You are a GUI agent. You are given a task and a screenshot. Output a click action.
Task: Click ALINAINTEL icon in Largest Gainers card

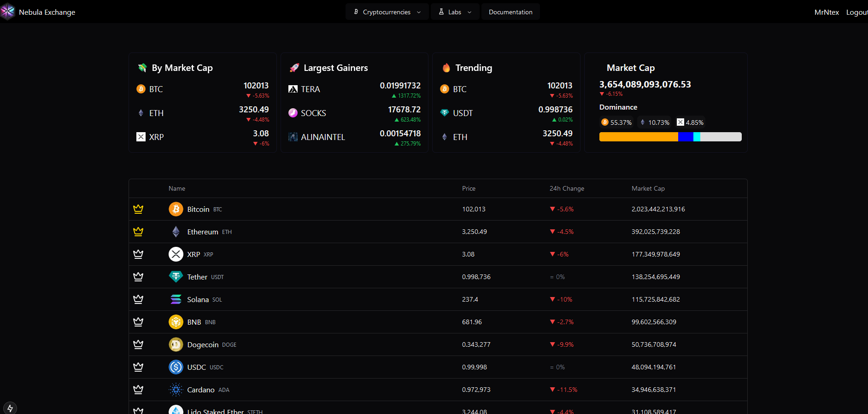point(293,137)
